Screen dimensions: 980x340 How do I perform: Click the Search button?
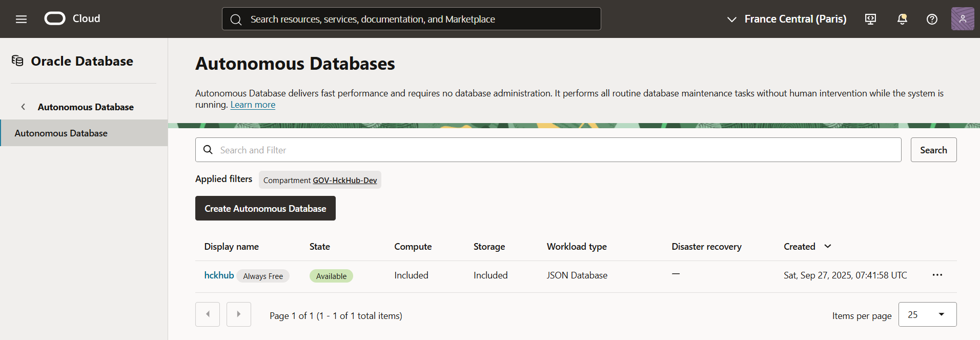[933, 150]
